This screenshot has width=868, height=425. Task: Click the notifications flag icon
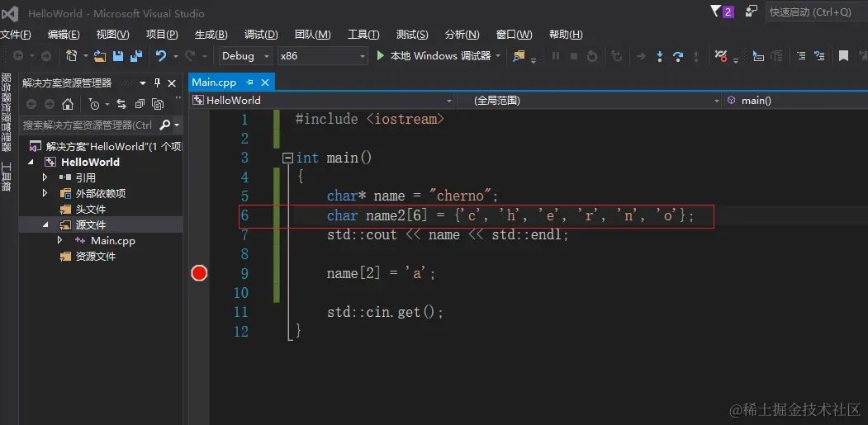tap(716, 11)
